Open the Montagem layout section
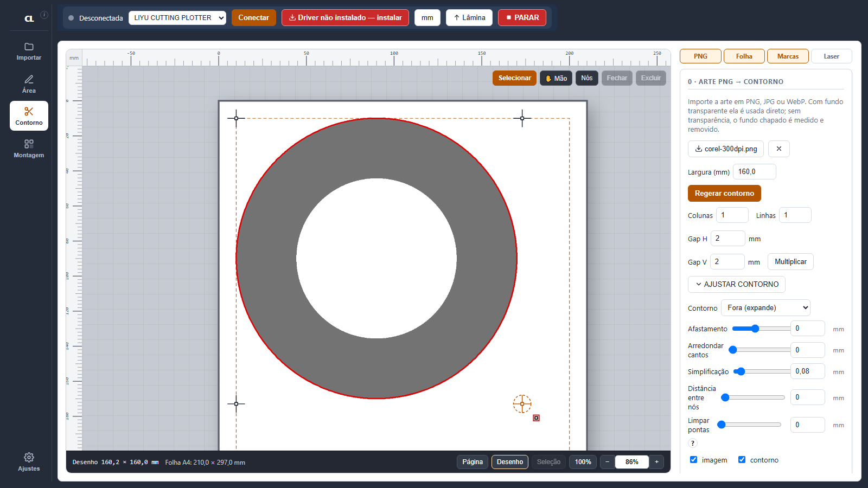Image resolution: width=868 pixels, height=488 pixels. (29, 149)
